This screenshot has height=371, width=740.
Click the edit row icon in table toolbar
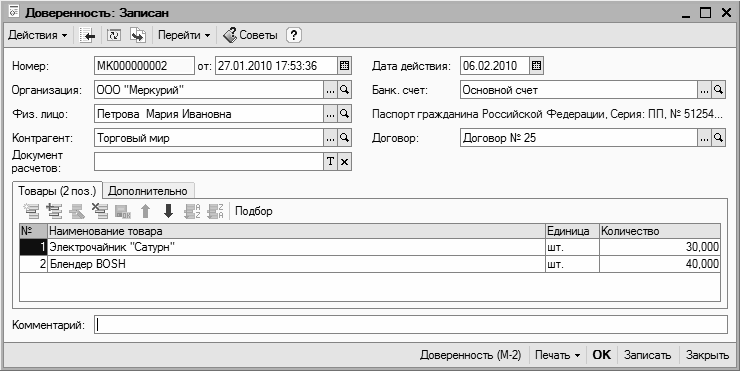tap(77, 211)
